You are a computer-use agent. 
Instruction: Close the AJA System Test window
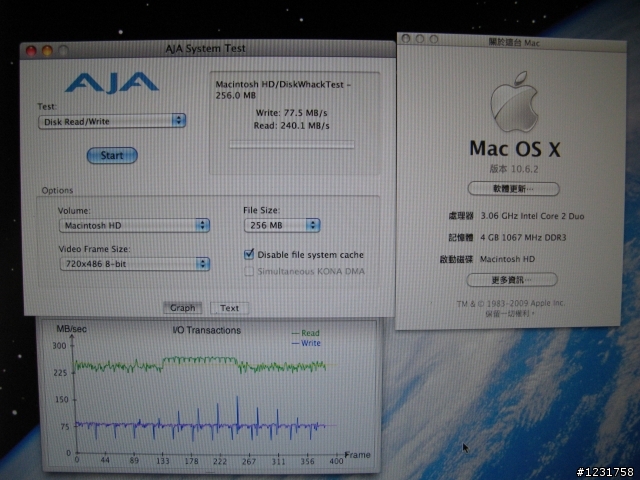click(x=31, y=51)
